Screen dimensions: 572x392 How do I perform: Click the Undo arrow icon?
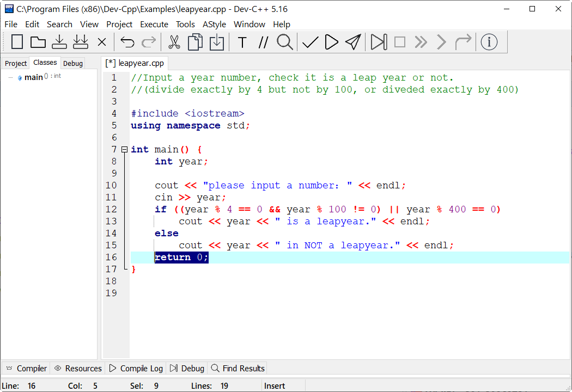pyautogui.click(x=127, y=42)
